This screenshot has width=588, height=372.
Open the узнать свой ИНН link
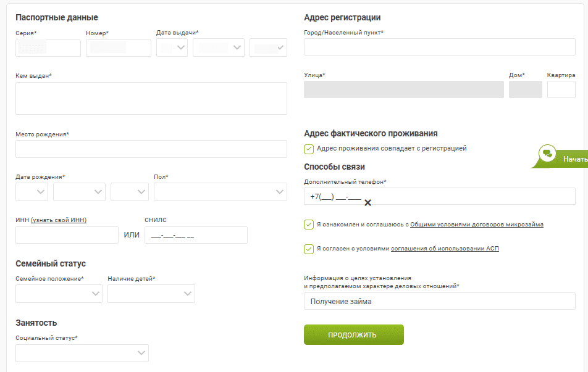pos(59,220)
